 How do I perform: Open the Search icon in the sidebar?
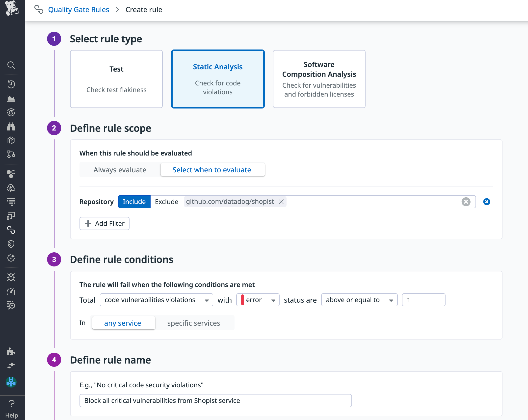(11, 65)
